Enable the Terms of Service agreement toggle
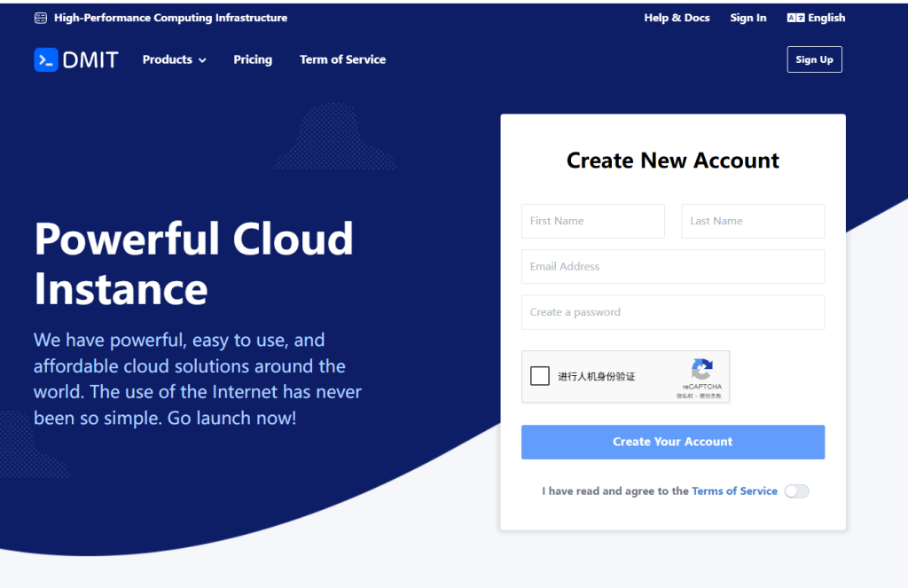Image resolution: width=908 pixels, height=588 pixels. [796, 491]
